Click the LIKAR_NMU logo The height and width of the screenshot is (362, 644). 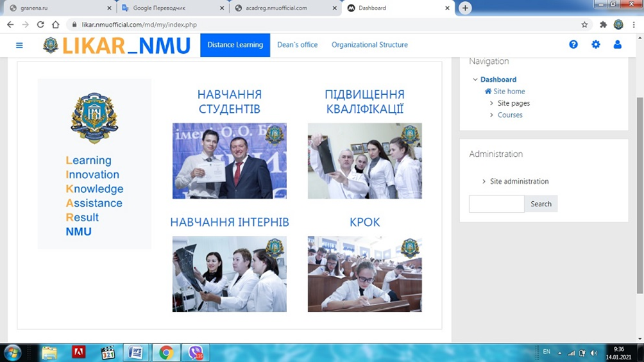[117, 45]
